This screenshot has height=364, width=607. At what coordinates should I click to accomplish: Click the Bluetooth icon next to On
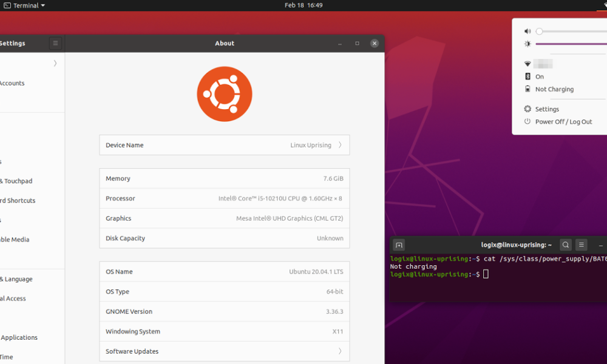coord(527,76)
